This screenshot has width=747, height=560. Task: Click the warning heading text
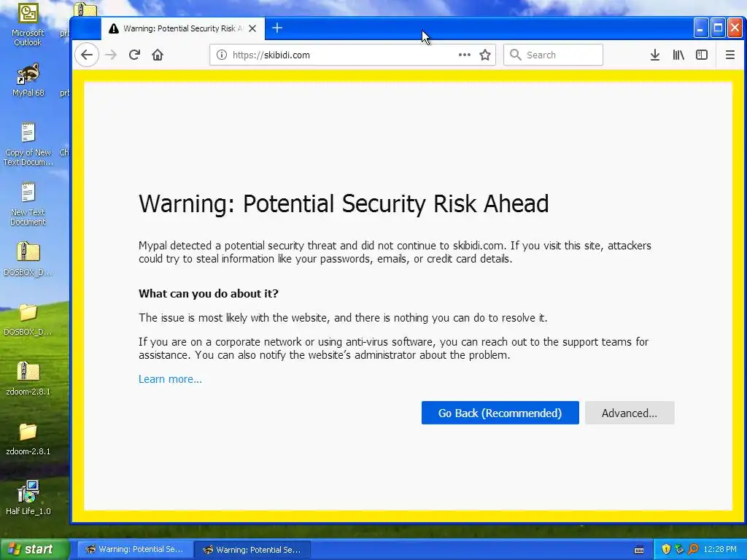(344, 204)
